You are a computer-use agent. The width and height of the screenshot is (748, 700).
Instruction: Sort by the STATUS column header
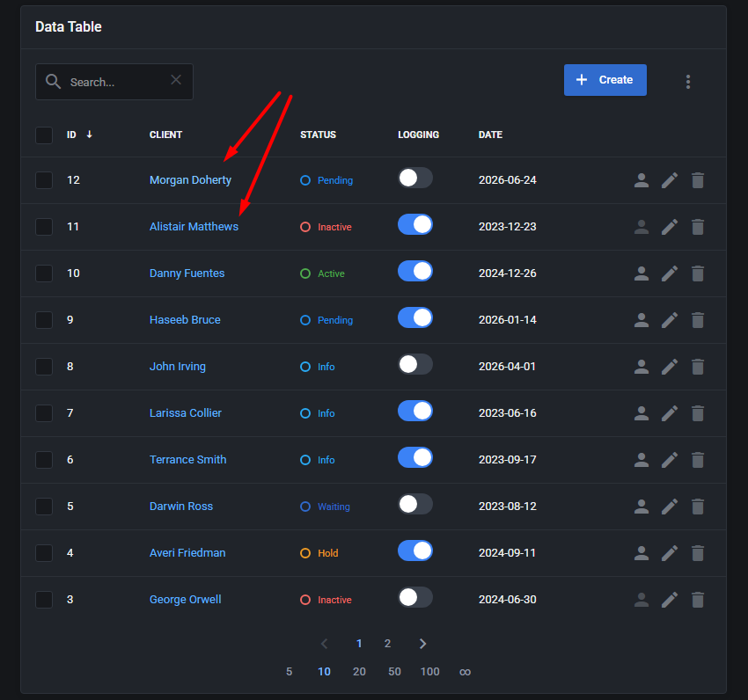(x=318, y=135)
